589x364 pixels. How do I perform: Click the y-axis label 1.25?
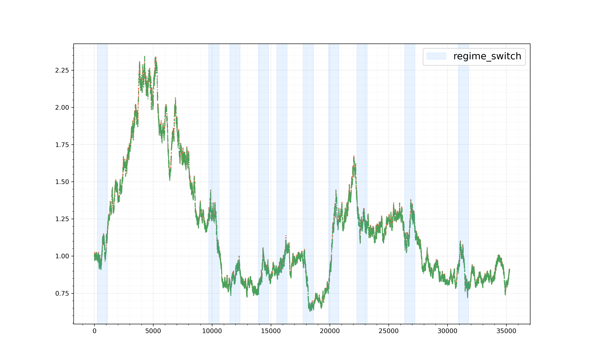pyautogui.click(x=62, y=219)
